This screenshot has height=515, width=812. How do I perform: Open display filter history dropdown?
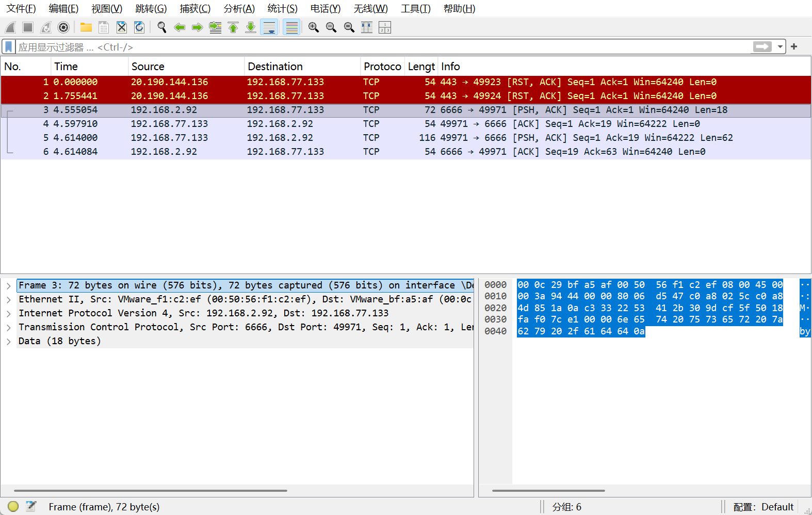click(x=780, y=47)
